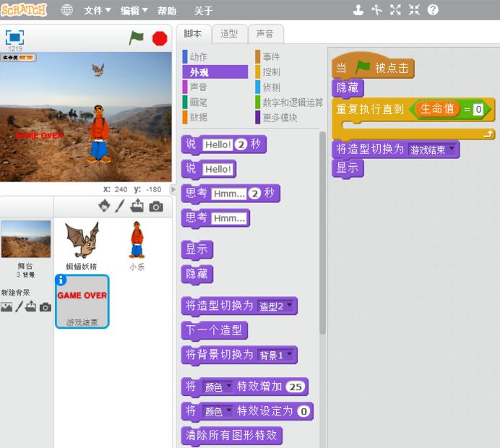
Task: Open the 文件 menu
Action: (x=98, y=11)
